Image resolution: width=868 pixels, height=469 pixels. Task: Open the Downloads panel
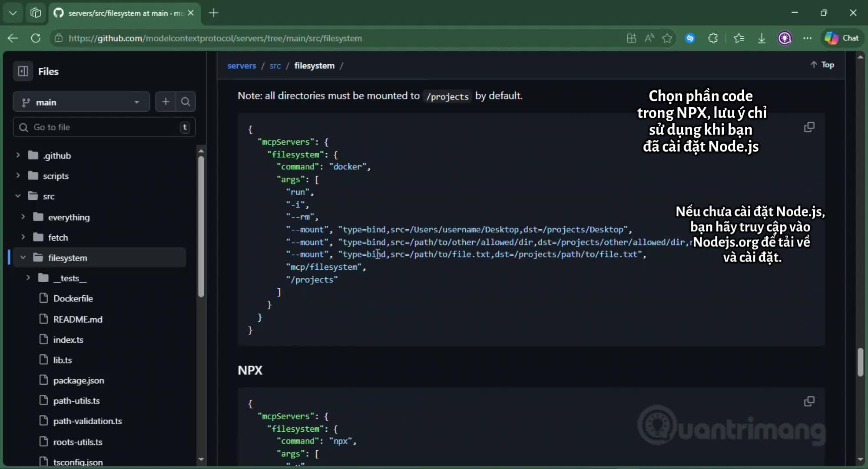click(x=762, y=38)
